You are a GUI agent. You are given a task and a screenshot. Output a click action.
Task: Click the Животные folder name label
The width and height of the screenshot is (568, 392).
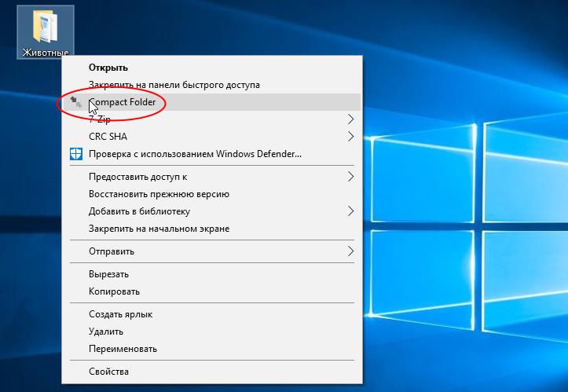tap(46, 53)
